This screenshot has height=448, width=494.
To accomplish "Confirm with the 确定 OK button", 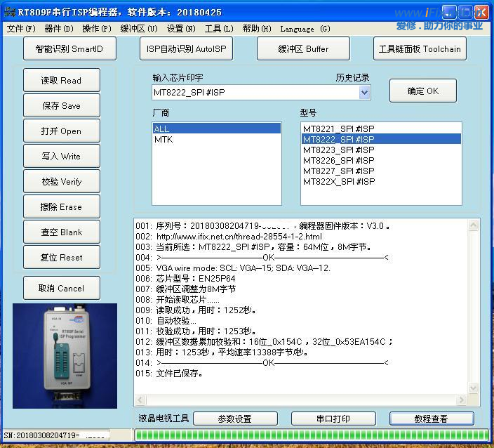I will [423, 91].
